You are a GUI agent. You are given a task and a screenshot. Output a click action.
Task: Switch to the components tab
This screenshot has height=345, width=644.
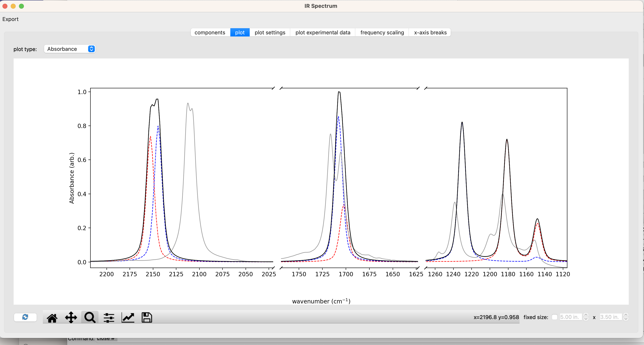pos(210,33)
